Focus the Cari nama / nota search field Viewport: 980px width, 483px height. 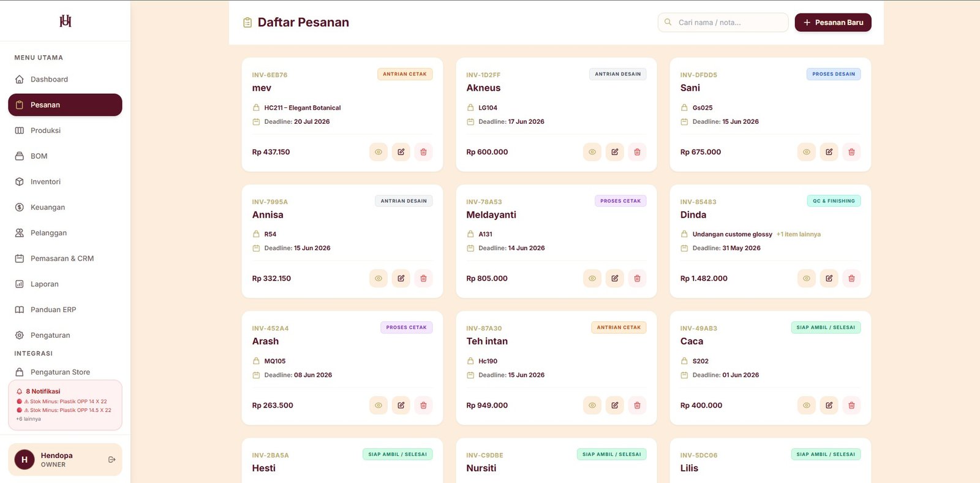(x=723, y=23)
